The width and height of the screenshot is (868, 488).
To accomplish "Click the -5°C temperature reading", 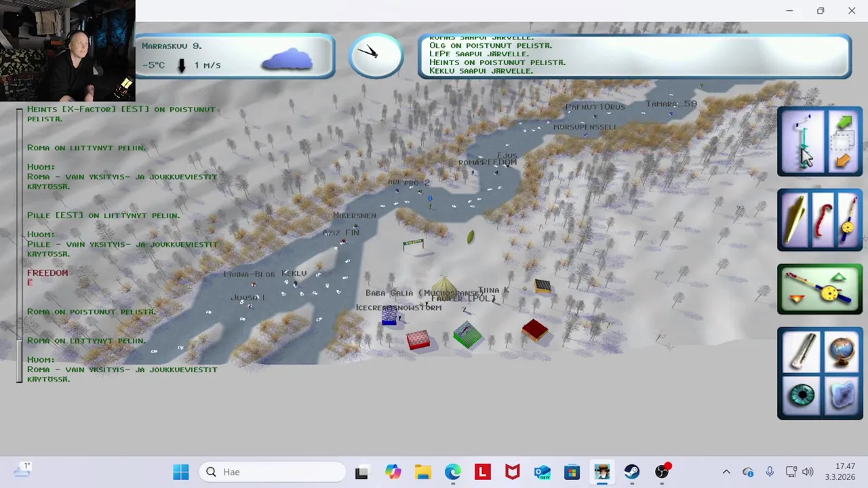I will pyautogui.click(x=153, y=65).
